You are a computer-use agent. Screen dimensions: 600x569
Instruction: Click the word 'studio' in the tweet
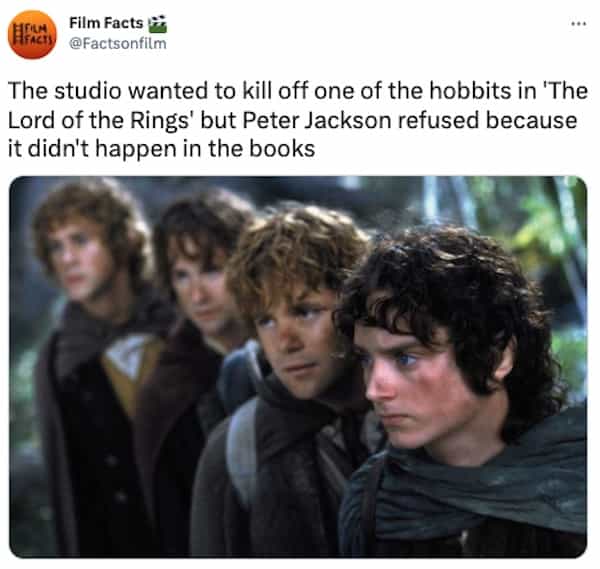click(x=87, y=91)
